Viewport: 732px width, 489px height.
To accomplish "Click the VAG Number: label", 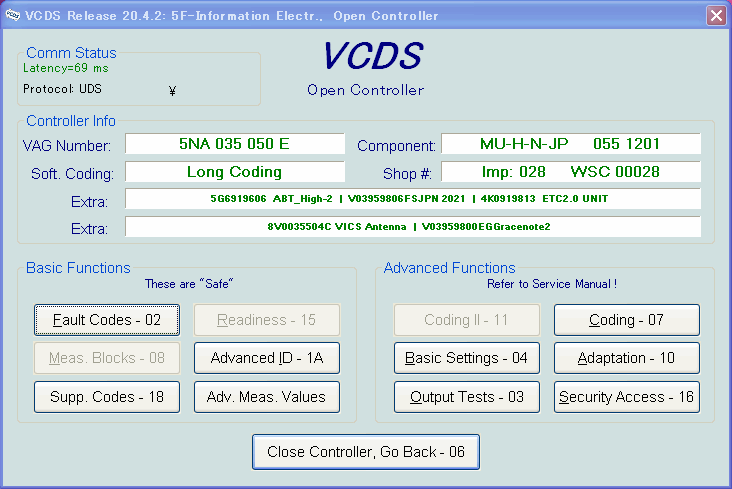I will tap(67, 146).
